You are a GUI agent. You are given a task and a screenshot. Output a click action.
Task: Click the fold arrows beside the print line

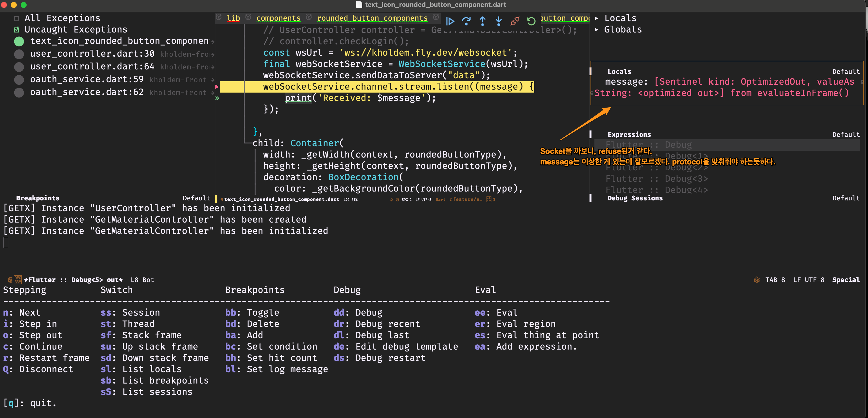217,98
